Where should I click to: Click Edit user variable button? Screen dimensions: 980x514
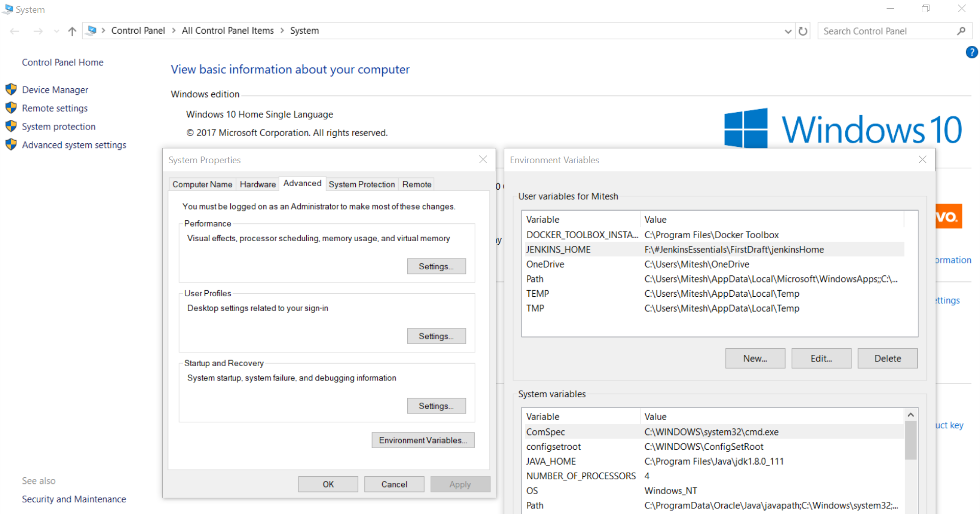[821, 358]
